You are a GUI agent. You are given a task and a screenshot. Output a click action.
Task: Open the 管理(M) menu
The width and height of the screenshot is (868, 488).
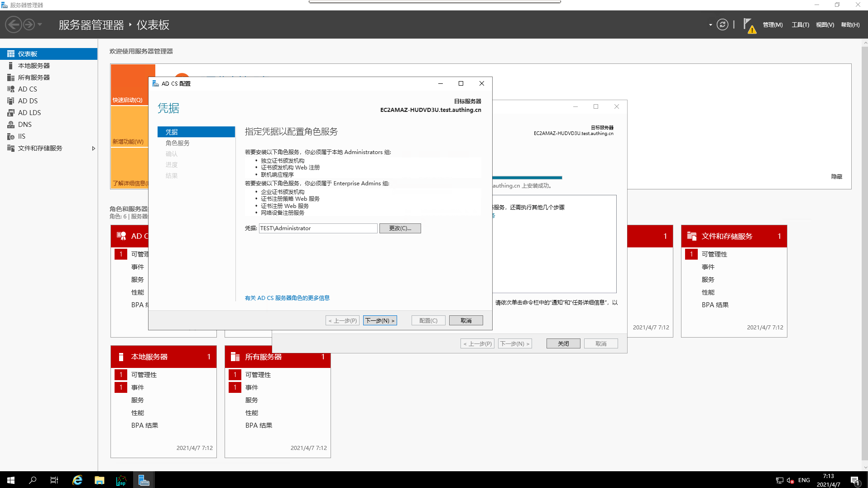coord(772,25)
